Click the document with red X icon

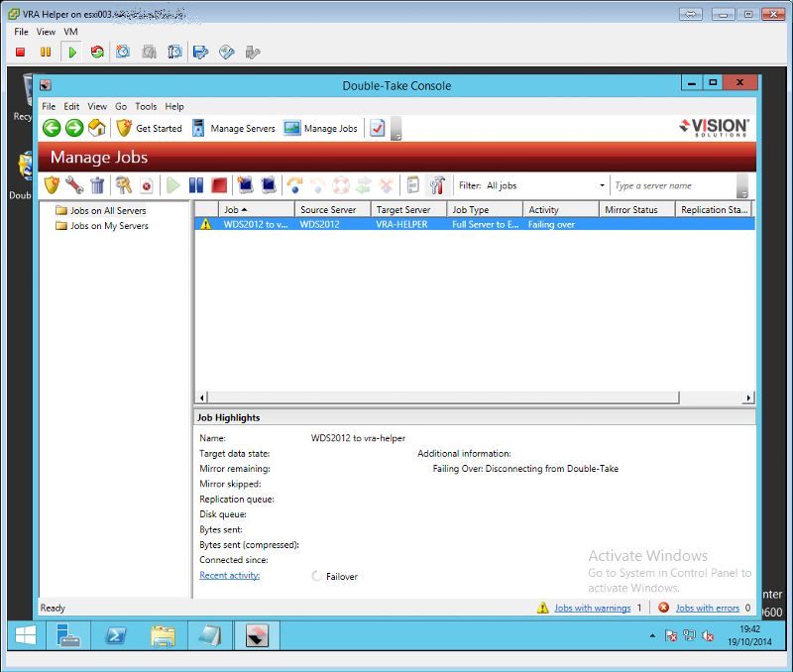click(x=146, y=185)
